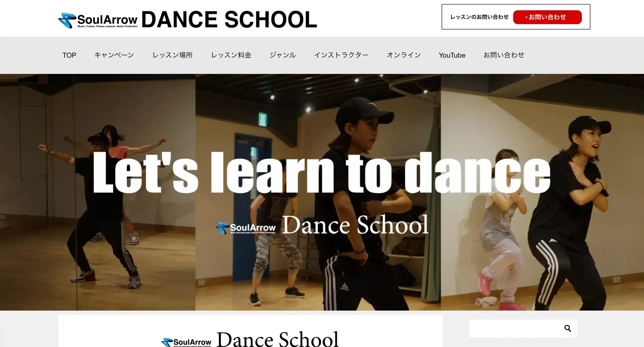This screenshot has height=347, width=644.
Task: Click お問い合わせ in the navigation bar
Action: pos(504,55)
